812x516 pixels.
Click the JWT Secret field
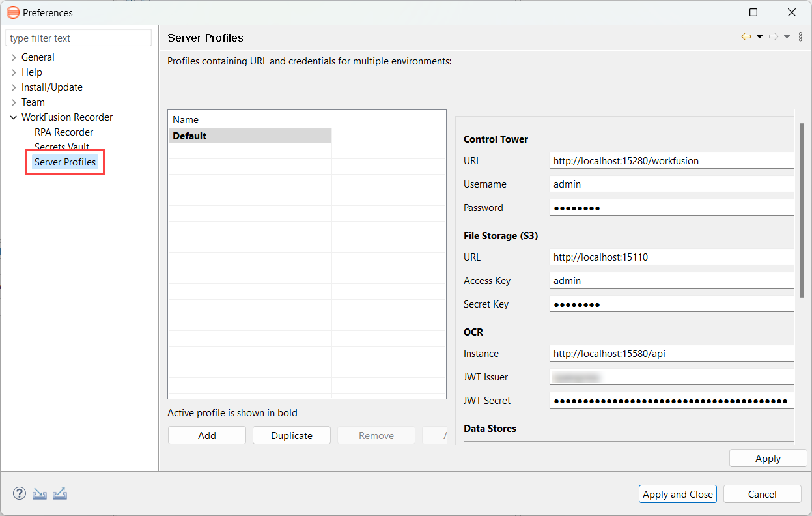[671, 401]
